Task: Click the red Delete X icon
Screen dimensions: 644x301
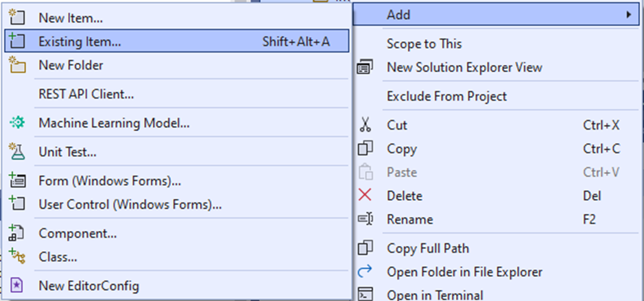Action: pyautogui.click(x=365, y=195)
